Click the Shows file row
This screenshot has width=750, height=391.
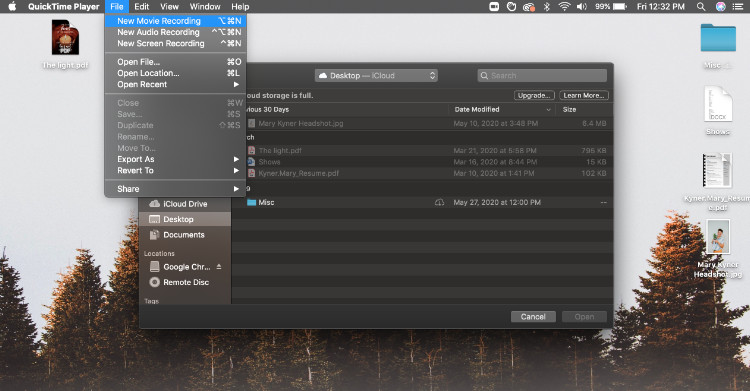click(422, 162)
